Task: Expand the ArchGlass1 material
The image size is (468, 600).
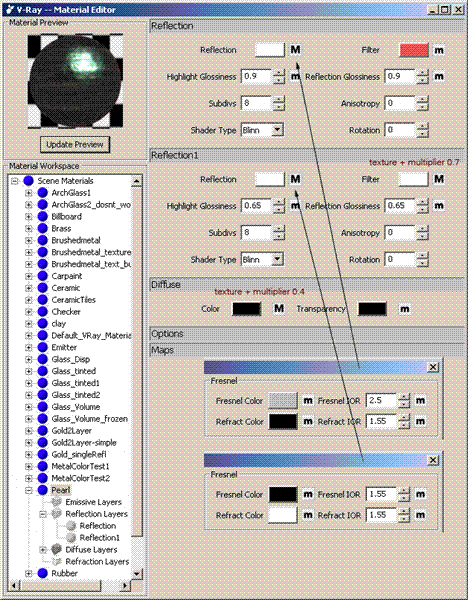Action: coord(29,193)
